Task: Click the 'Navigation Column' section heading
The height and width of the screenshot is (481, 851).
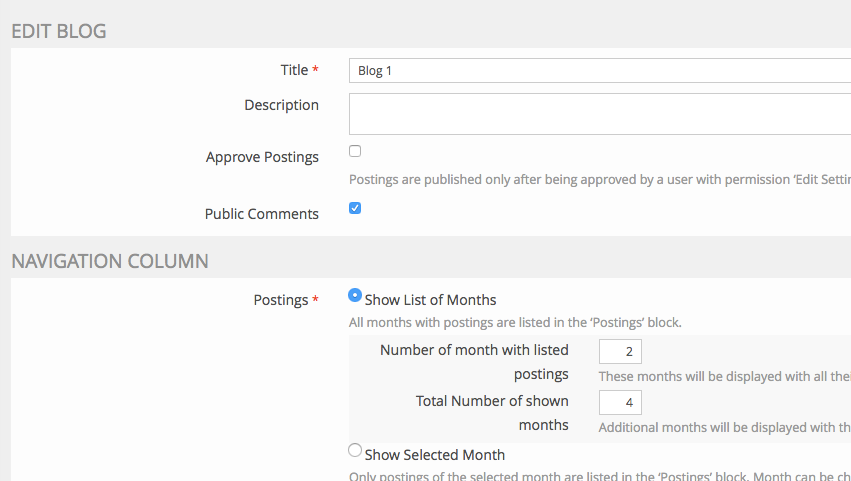Action: [x=110, y=261]
